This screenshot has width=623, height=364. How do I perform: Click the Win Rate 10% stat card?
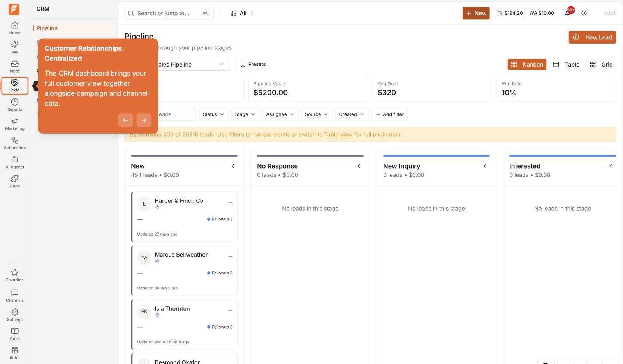pos(556,89)
